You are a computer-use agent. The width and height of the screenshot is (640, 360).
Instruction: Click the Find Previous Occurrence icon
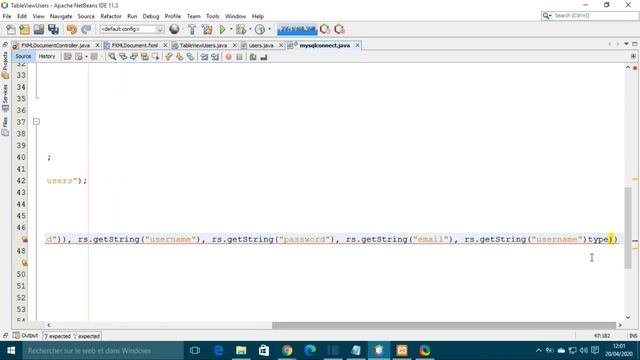tap(123, 57)
